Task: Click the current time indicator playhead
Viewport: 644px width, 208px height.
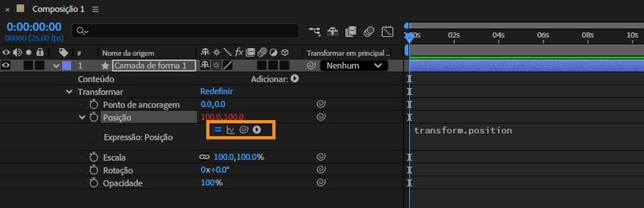Action: (x=409, y=39)
